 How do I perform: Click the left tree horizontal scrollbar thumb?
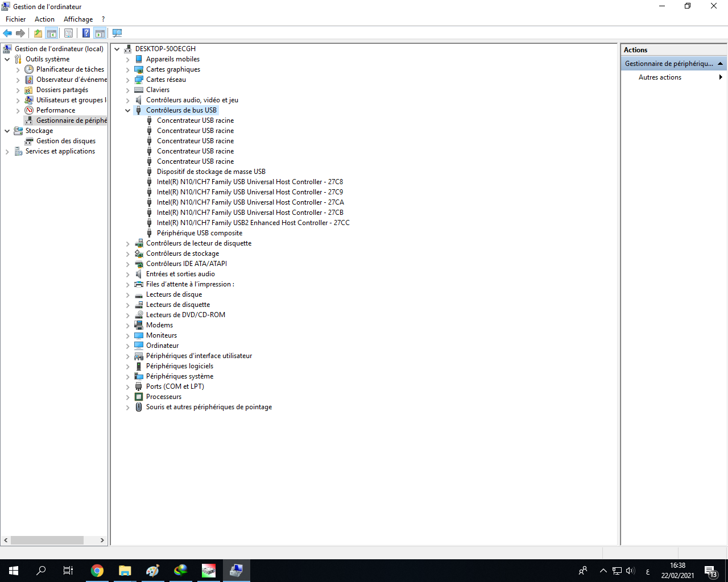47,540
